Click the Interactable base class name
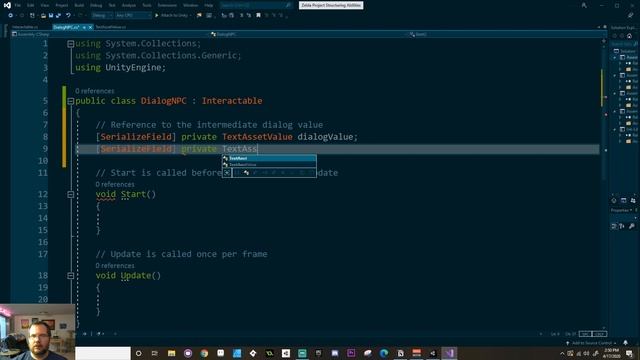Screen dimensions: 640x360 pyautogui.click(x=232, y=101)
